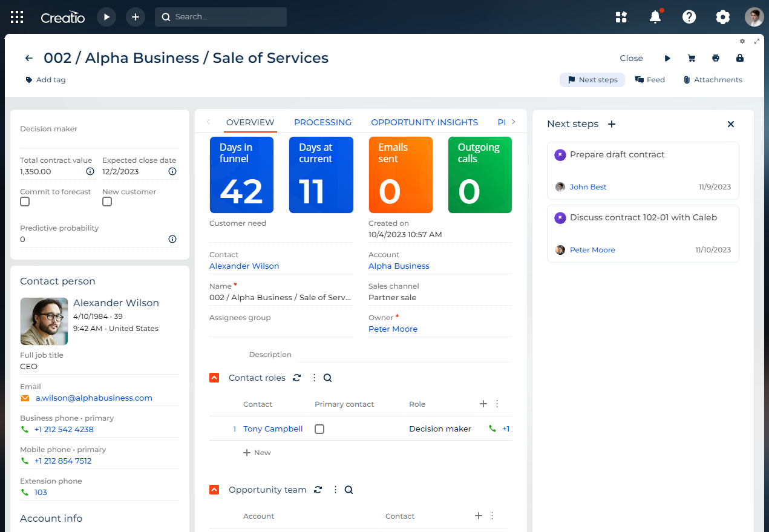Click the notifications bell icon
The width and height of the screenshot is (769, 532).
pyautogui.click(x=655, y=17)
